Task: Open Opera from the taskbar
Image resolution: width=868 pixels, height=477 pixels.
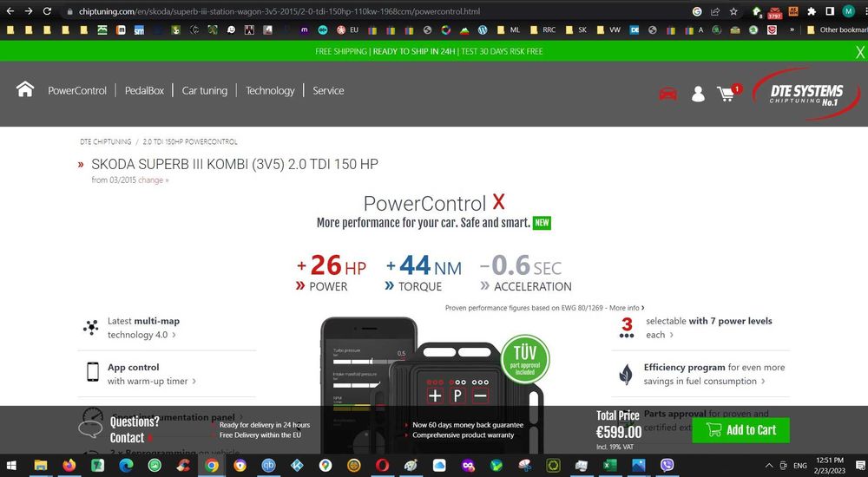Action: click(x=383, y=466)
